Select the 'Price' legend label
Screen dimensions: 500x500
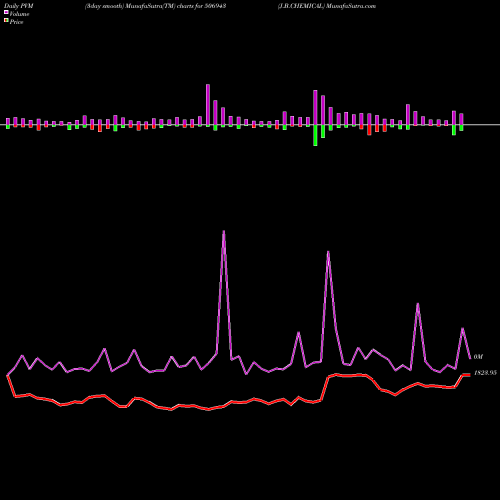tap(16, 22)
